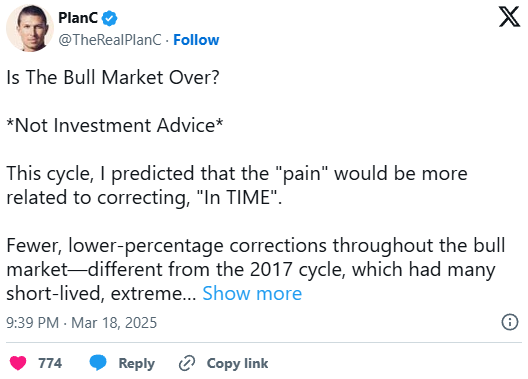The image size is (528, 379).
Task: Click the PlanC display name
Action: pyautogui.click(x=78, y=18)
